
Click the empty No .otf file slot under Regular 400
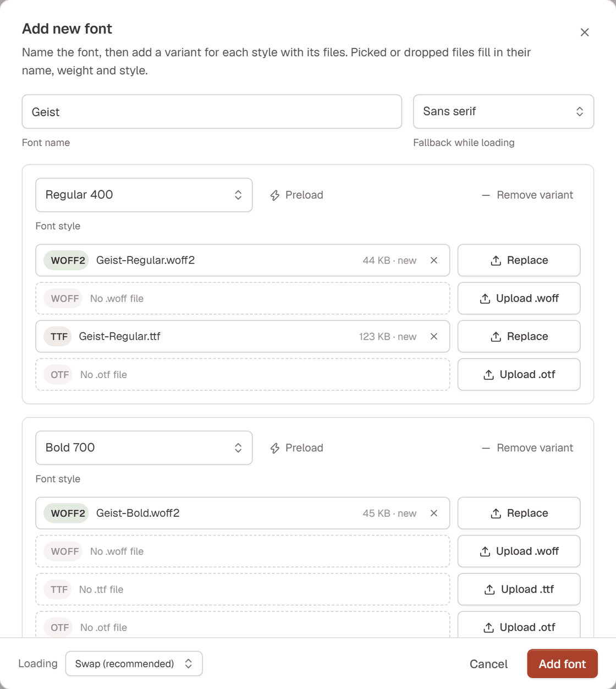tap(243, 374)
